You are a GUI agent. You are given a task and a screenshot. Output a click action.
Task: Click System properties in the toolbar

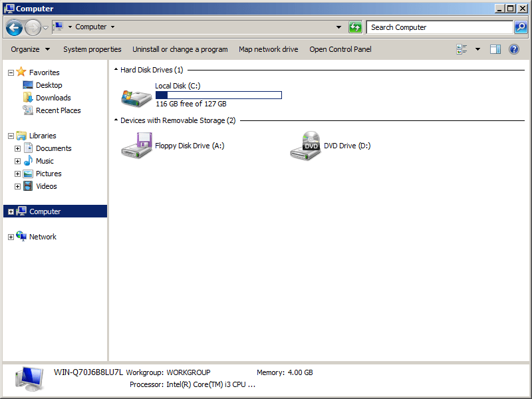point(92,49)
